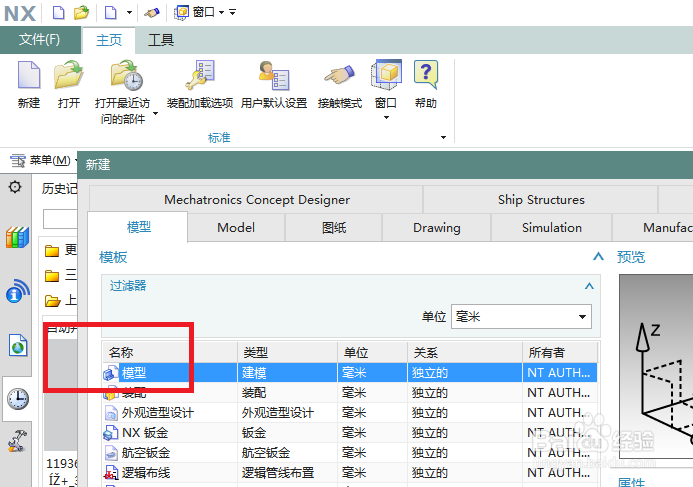Click the history panel search input field
Screen dimensions: 693x487
61,219
